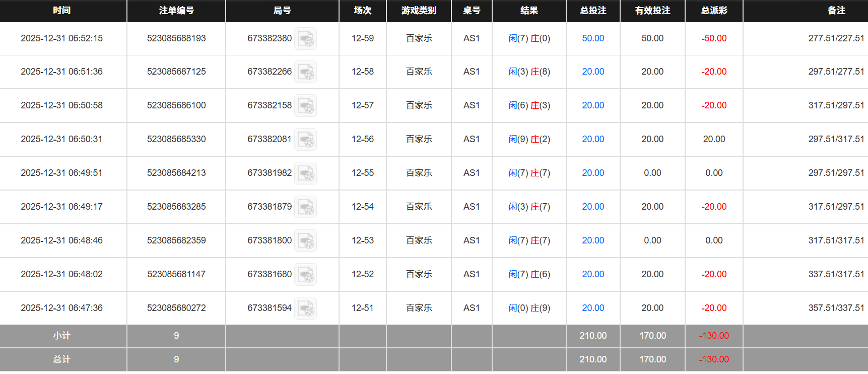Click the replay icon next to 673382081

point(305,140)
